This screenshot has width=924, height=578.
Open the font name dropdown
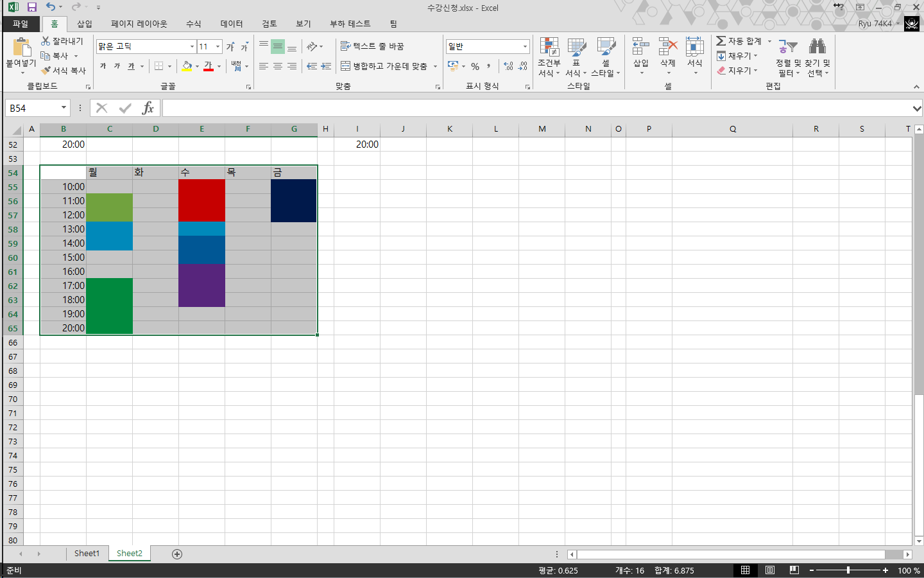[192, 47]
